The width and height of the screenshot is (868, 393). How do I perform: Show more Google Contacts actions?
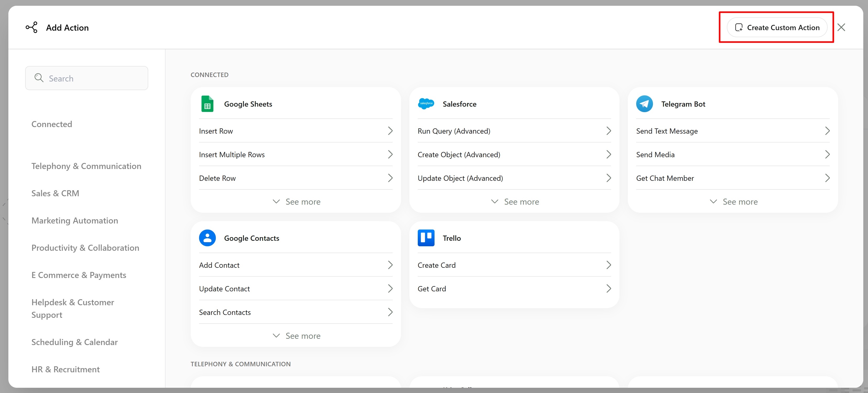pos(296,336)
